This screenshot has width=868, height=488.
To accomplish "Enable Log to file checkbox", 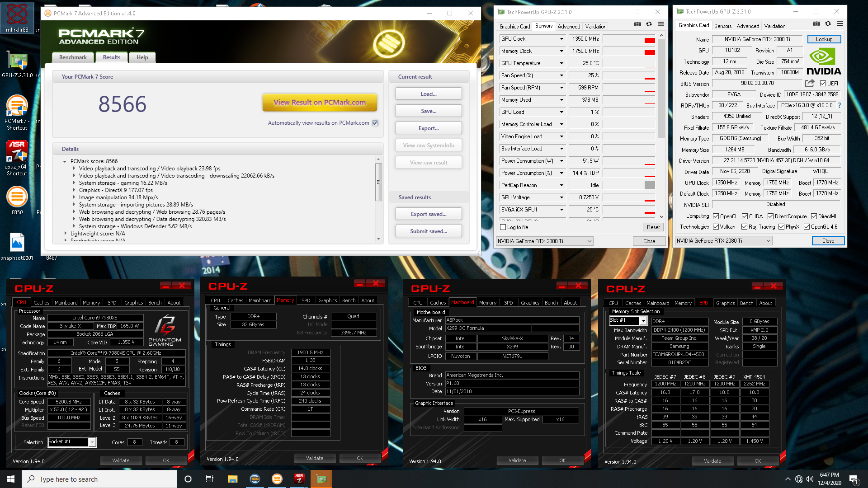I will tap(503, 227).
